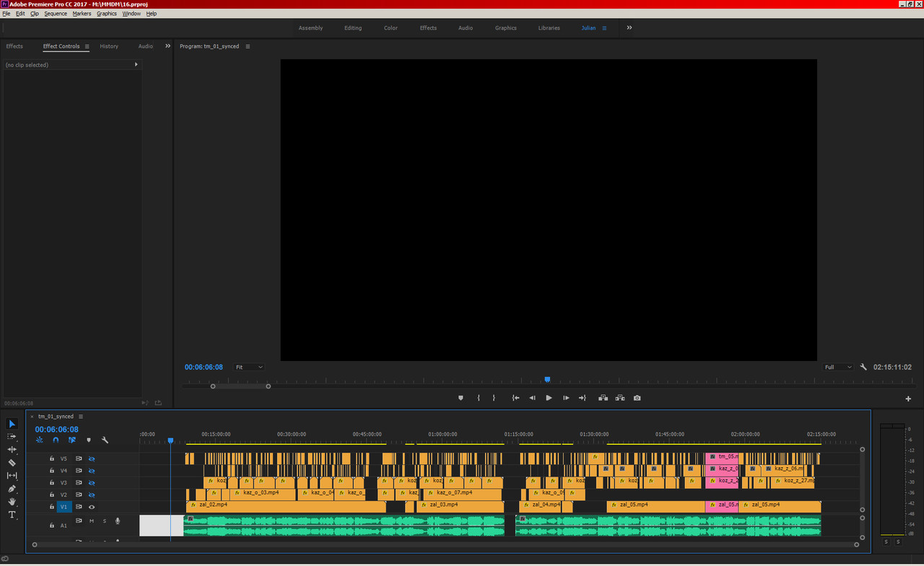Open Julian workspace menu

[604, 28]
